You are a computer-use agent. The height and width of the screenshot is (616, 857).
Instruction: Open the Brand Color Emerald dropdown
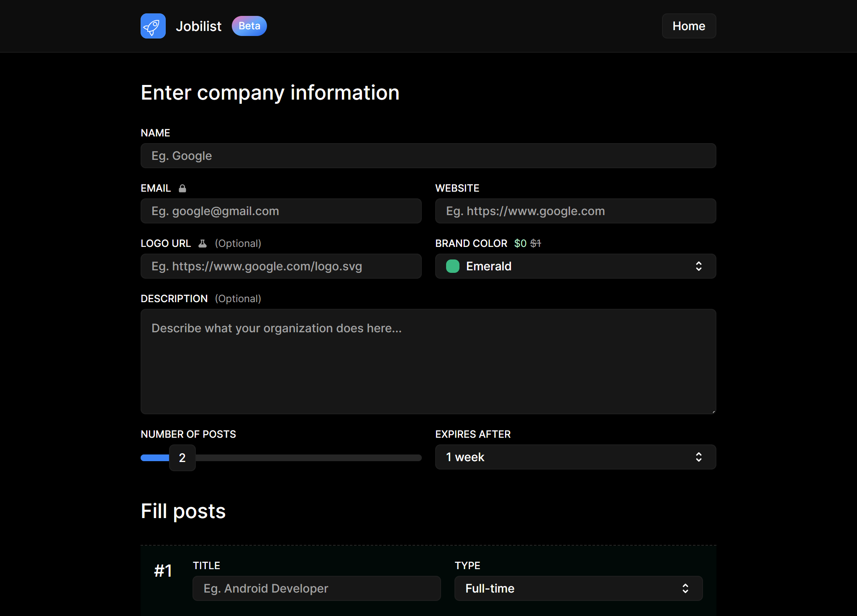575,266
